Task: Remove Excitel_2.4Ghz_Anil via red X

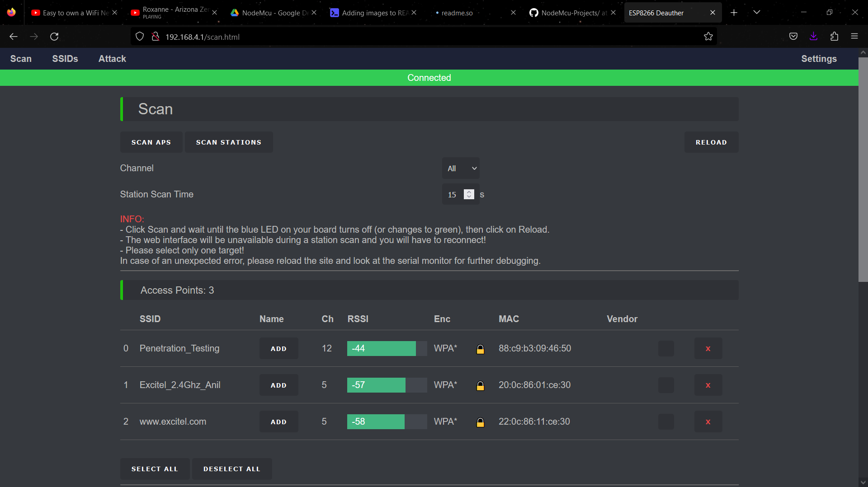Action: [708, 385]
